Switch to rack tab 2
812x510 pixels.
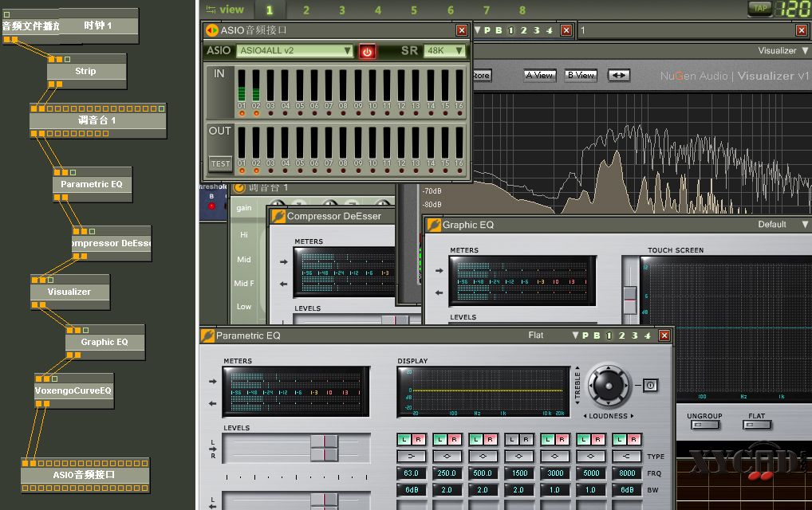coord(306,10)
